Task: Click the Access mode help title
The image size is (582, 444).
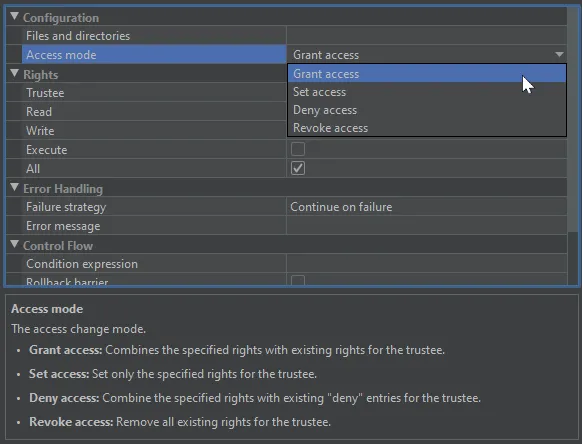Action: pyautogui.click(x=47, y=309)
